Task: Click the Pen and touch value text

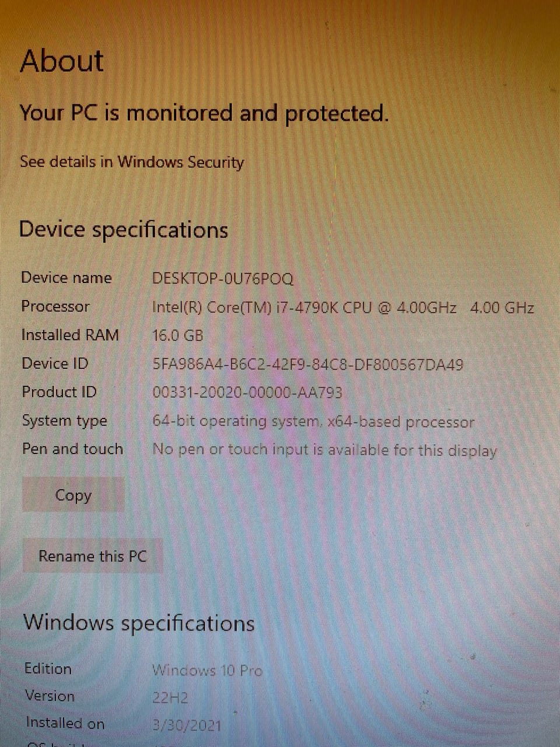Action: (324, 450)
